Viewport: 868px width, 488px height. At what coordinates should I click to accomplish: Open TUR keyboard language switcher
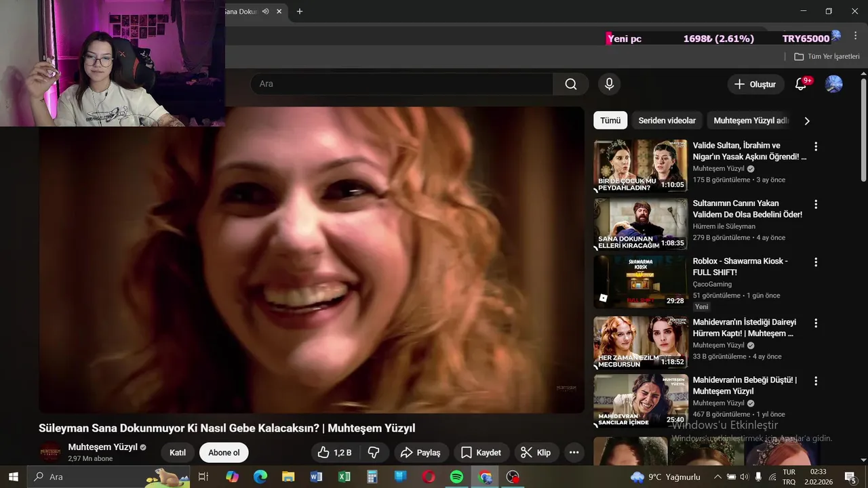[789, 477]
